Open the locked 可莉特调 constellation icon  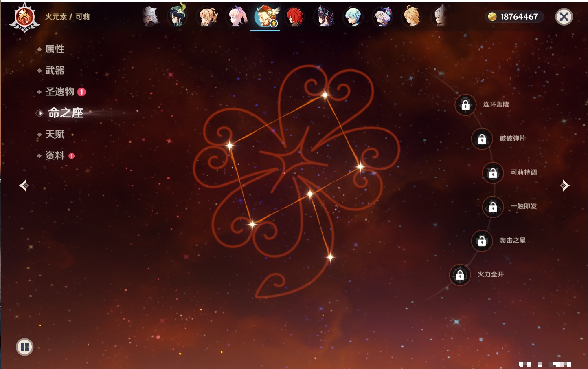coord(493,173)
